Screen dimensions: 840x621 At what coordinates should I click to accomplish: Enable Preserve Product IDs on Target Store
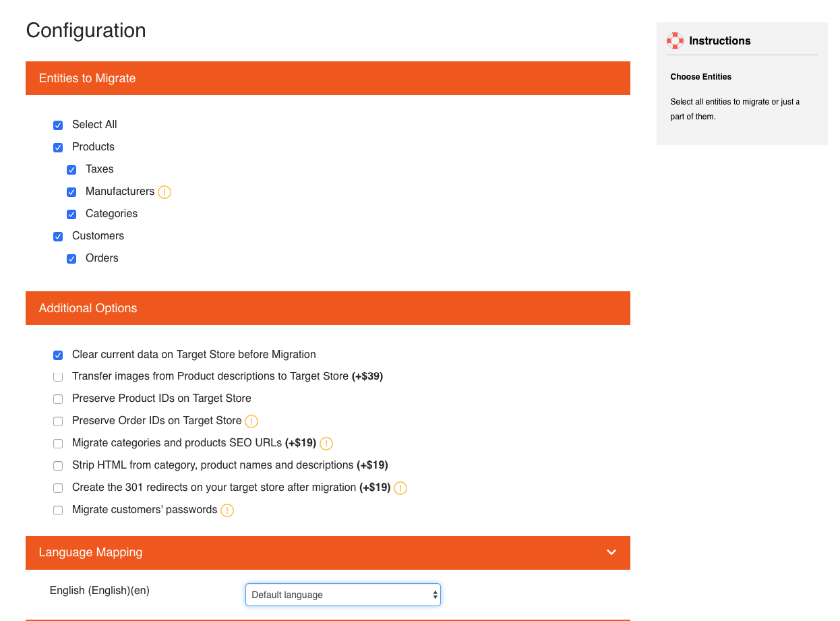click(x=58, y=399)
